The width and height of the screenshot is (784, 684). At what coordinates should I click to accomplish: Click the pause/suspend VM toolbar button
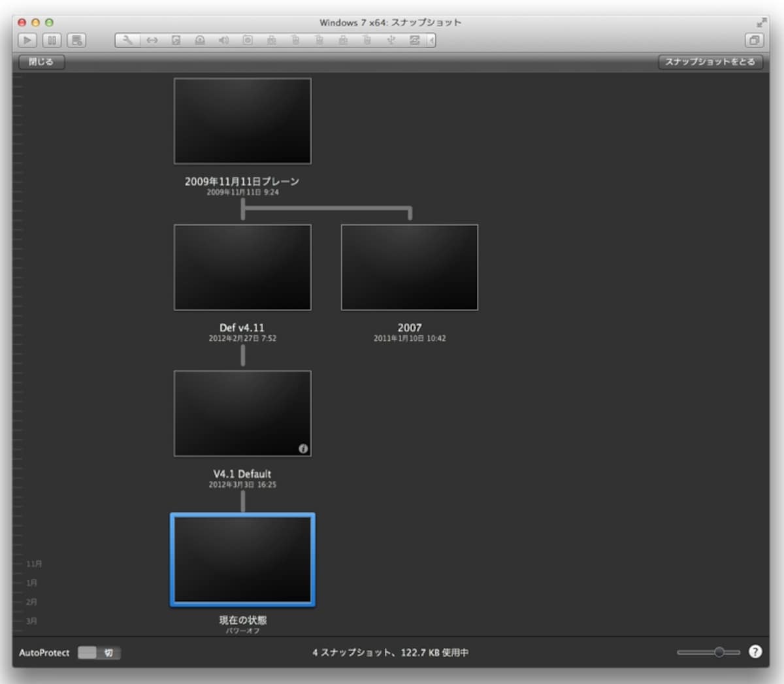(52, 41)
